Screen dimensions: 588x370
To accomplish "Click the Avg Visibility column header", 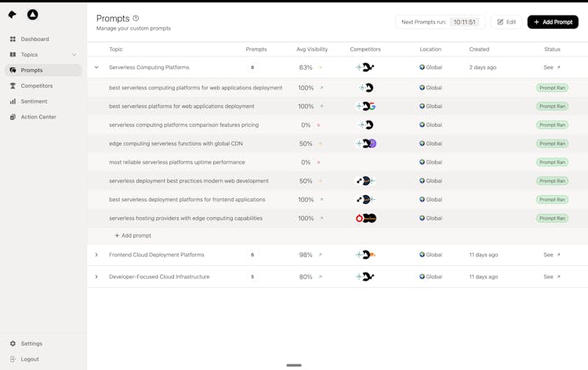I will coord(312,49).
